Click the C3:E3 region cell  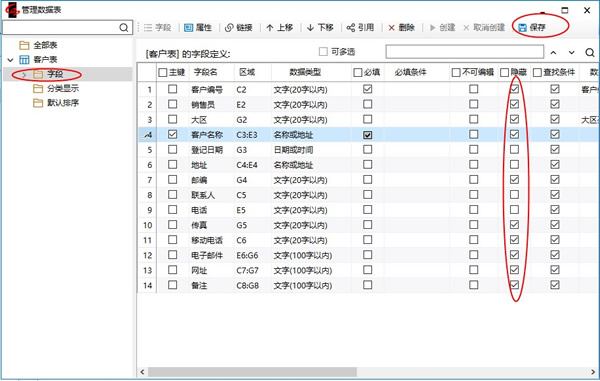pos(247,135)
